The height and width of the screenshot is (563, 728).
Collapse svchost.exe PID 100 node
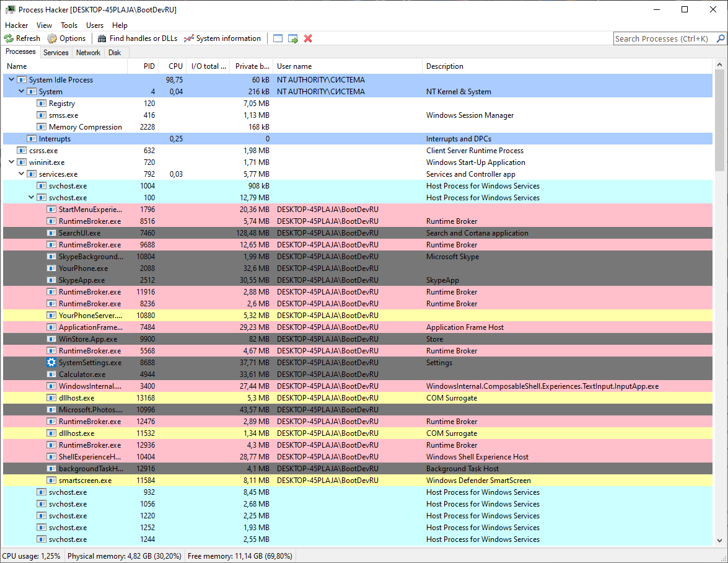coord(31,197)
